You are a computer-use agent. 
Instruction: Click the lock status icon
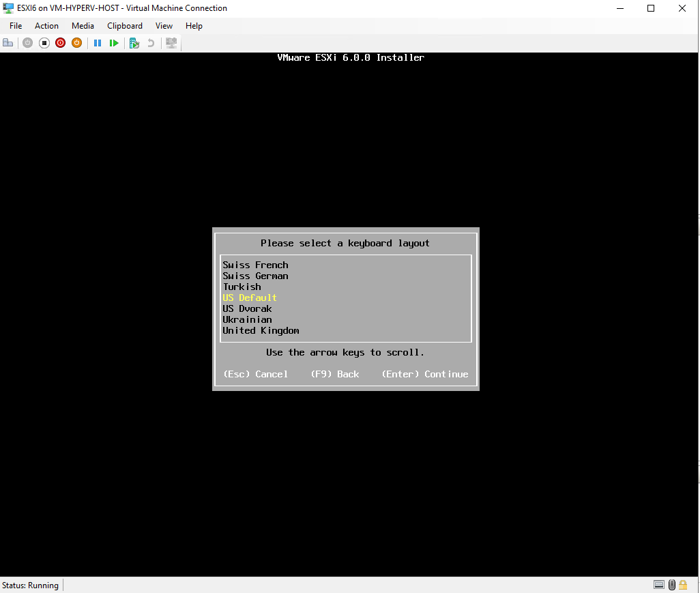coord(683,585)
